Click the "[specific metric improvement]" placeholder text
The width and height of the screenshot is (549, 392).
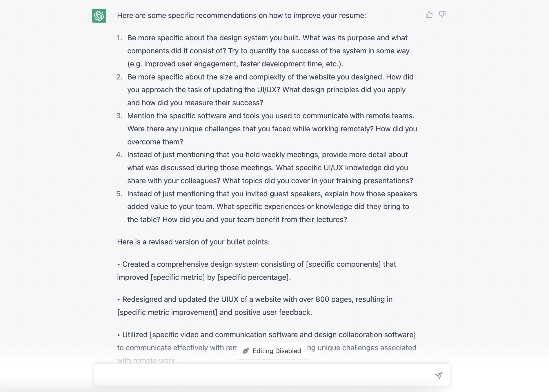pos(167,312)
